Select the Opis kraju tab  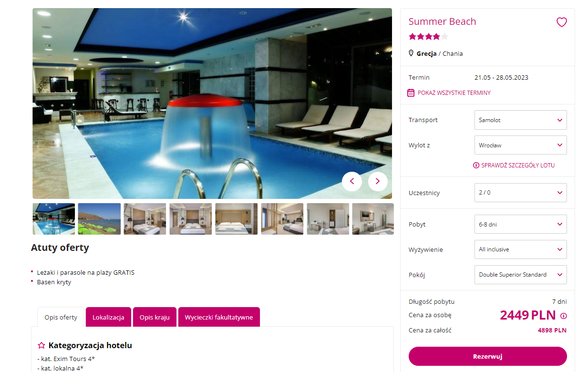click(155, 317)
